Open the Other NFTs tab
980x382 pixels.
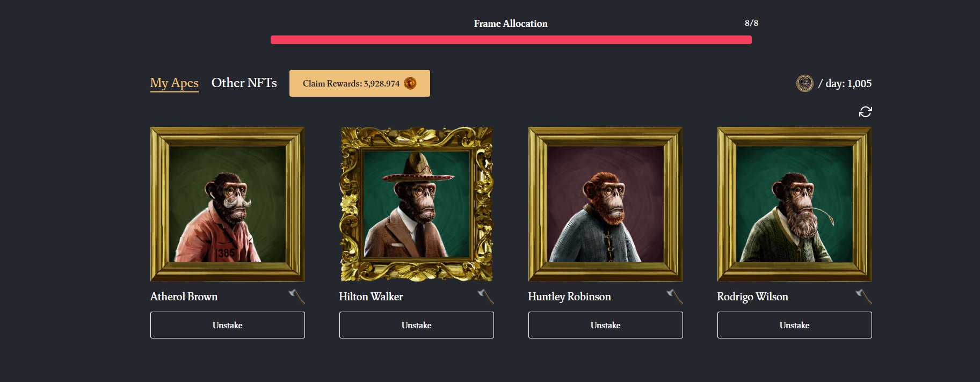[x=244, y=83]
